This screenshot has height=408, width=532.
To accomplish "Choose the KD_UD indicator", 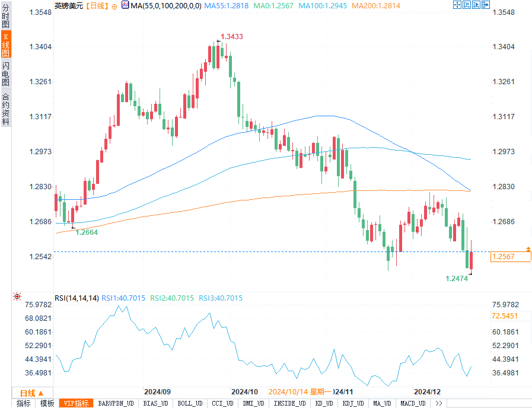I will pyautogui.click(x=324, y=403).
